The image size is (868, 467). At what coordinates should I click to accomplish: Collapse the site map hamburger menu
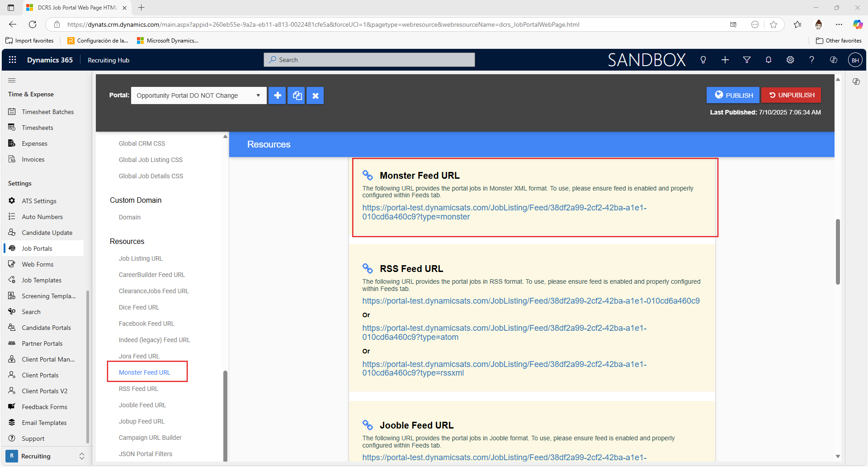coord(12,81)
